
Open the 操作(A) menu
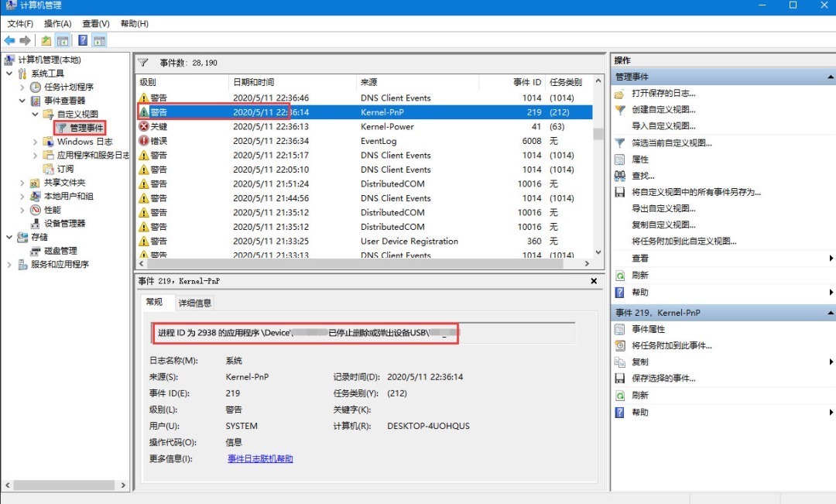click(57, 24)
